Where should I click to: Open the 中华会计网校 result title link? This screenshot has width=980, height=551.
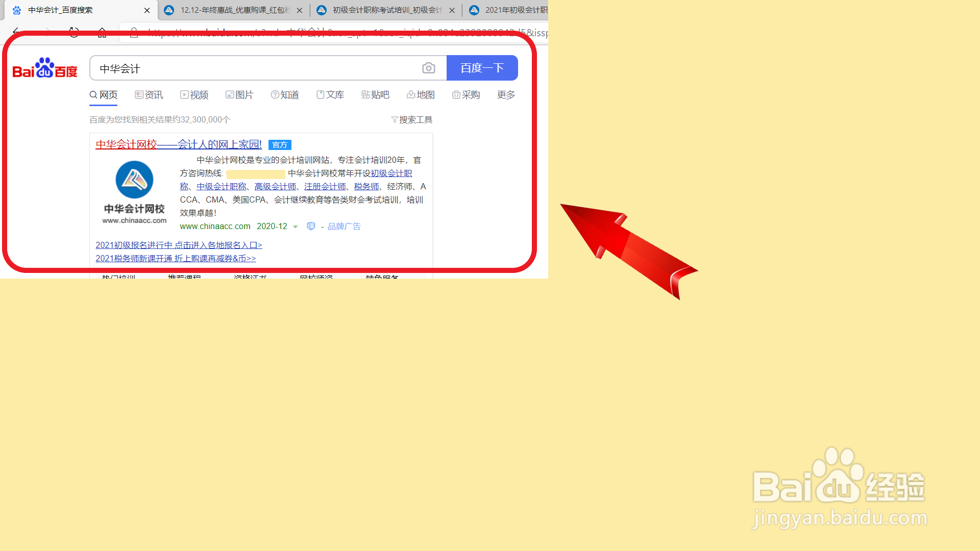coord(178,144)
